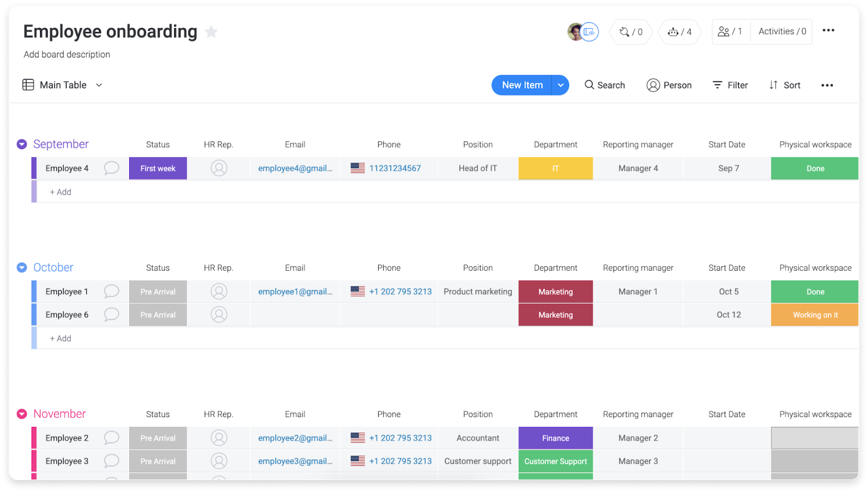Collapse the September group chevron
The height and width of the screenshot is (492, 868).
(21, 144)
